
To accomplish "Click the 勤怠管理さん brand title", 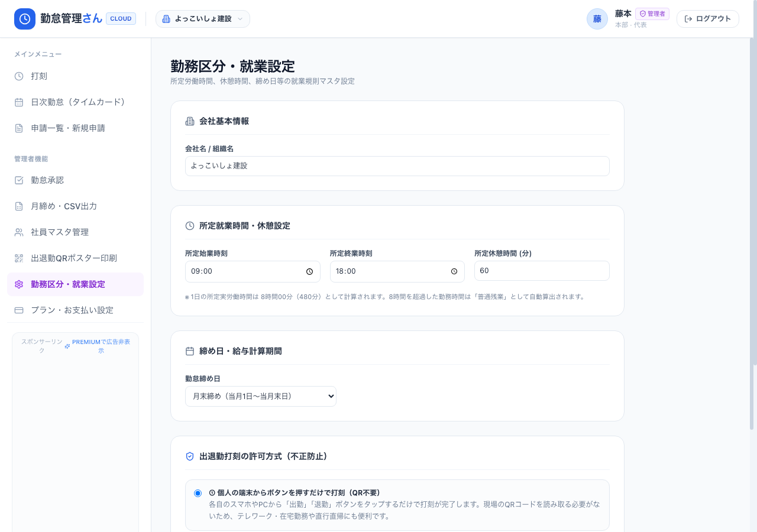I will [71, 19].
